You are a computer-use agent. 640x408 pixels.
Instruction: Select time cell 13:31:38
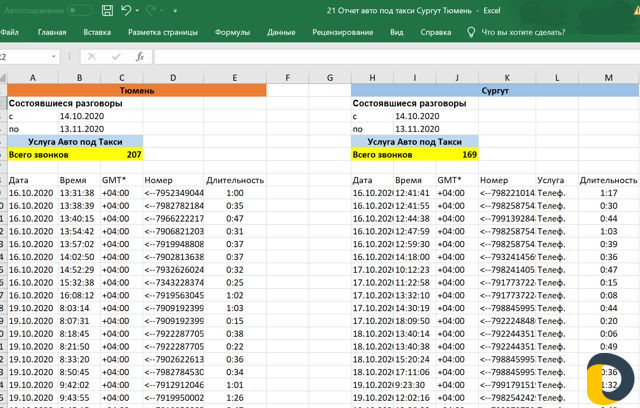pyautogui.click(x=79, y=193)
